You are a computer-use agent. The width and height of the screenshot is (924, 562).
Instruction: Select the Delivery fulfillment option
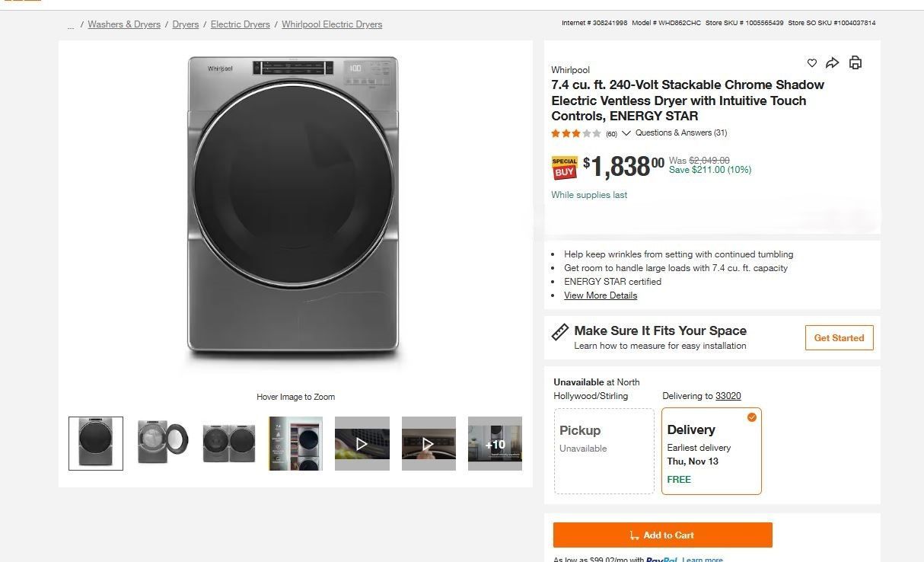click(711, 451)
